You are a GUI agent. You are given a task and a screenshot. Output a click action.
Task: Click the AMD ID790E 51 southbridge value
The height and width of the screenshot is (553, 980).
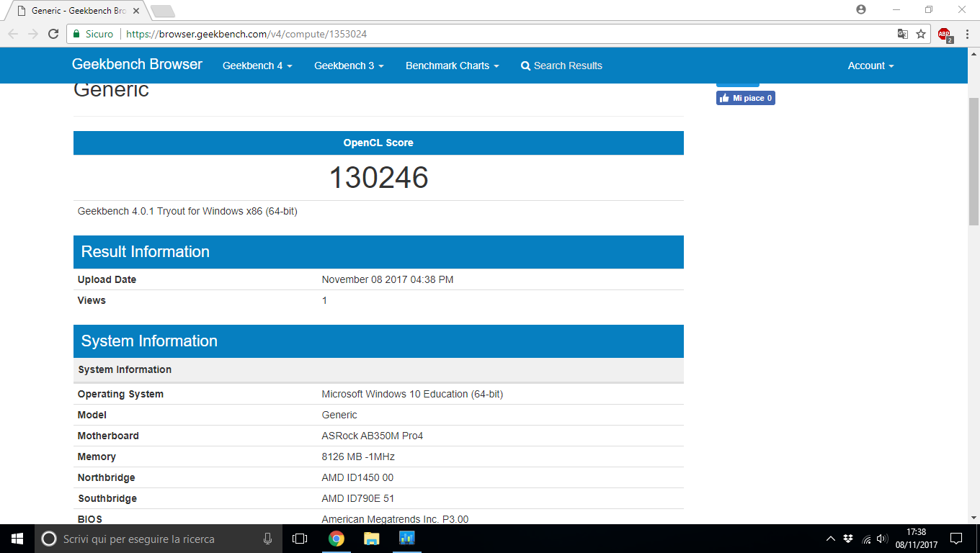(358, 498)
